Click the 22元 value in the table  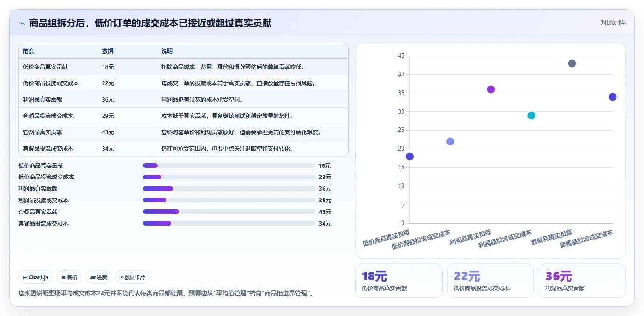[108, 83]
